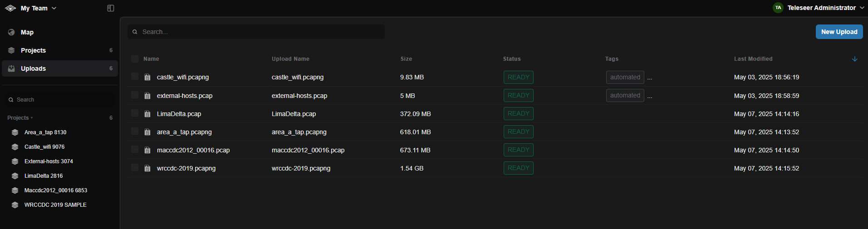
Task: Focus the main uploads Search field
Action: pos(256,32)
